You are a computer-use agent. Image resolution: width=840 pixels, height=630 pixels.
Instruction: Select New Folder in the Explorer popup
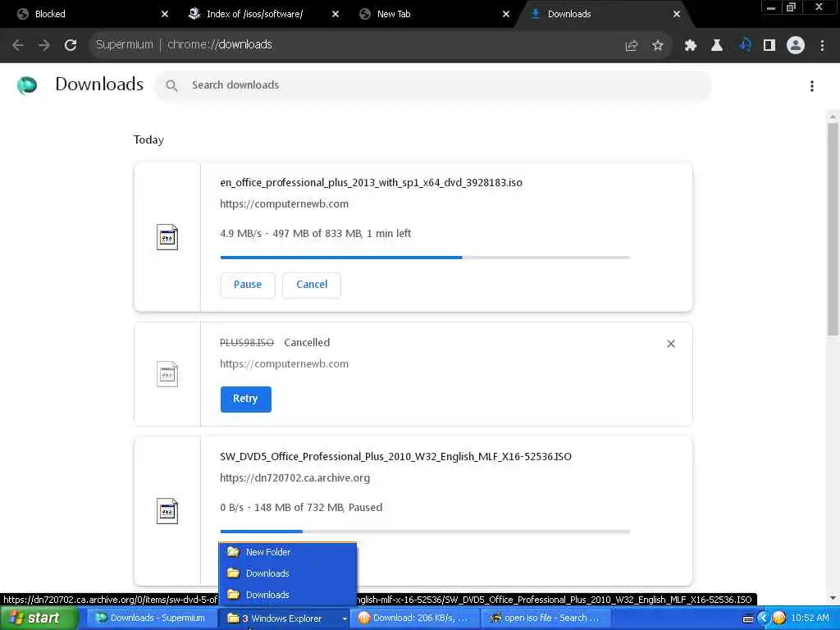288,552
